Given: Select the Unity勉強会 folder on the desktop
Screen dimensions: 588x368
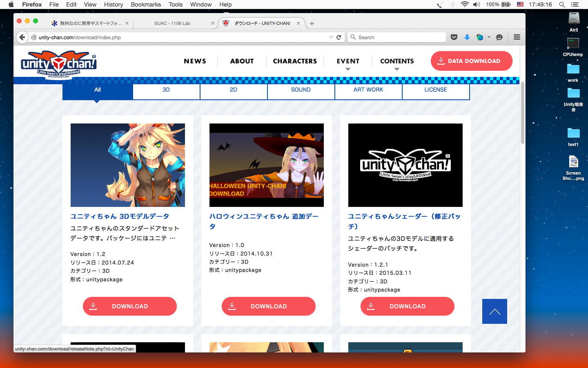Looking at the screenshot, I should [x=573, y=100].
